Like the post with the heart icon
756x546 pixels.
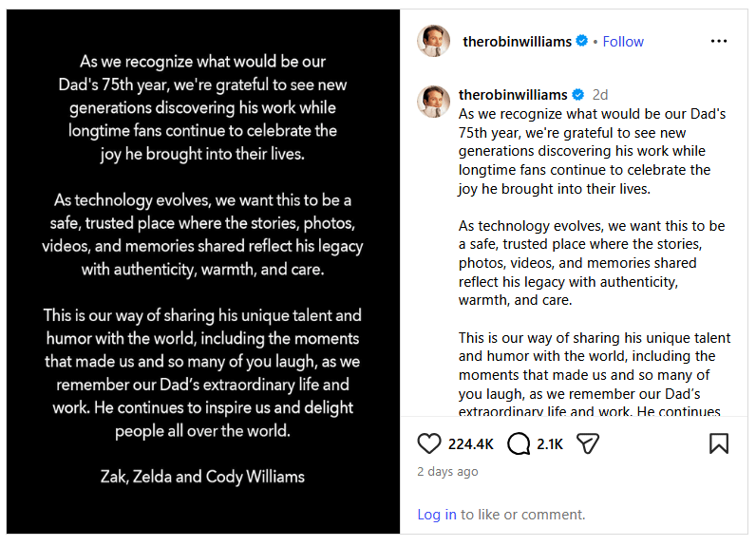(x=428, y=443)
